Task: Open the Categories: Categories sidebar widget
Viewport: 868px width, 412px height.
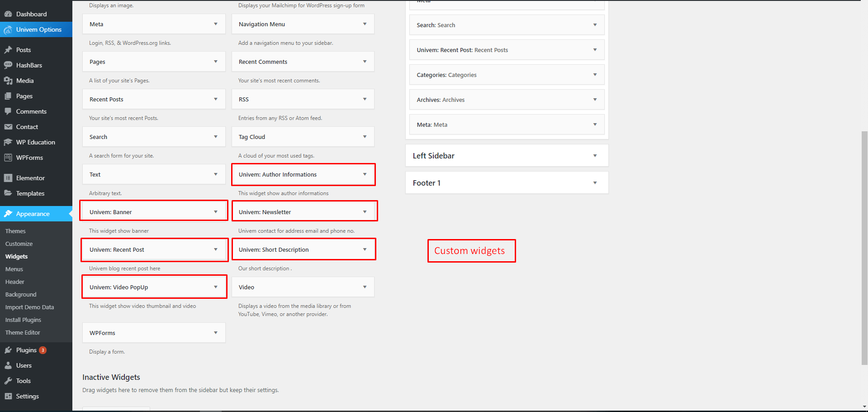Action: (507, 75)
